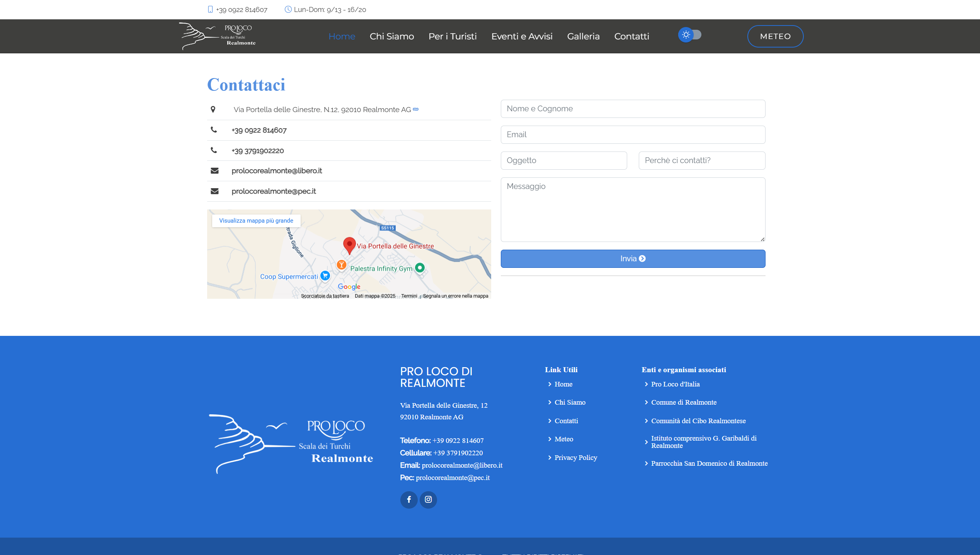Image resolution: width=980 pixels, height=555 pixels.
Task: Open the 'Perchè ci contatti?' field
Action: click(x=702, y=160)
